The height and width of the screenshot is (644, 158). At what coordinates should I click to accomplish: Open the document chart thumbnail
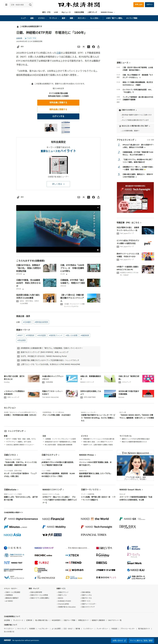(66, 128)
